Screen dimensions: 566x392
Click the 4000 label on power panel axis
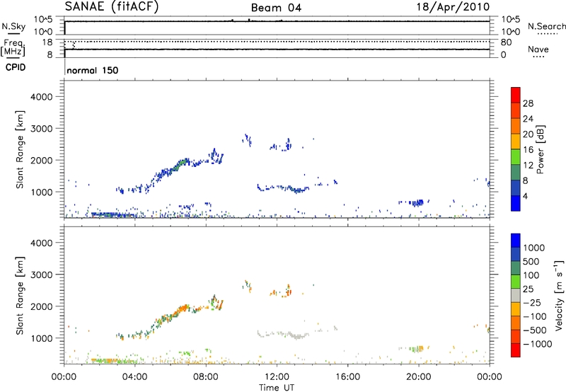click(41, 97)
